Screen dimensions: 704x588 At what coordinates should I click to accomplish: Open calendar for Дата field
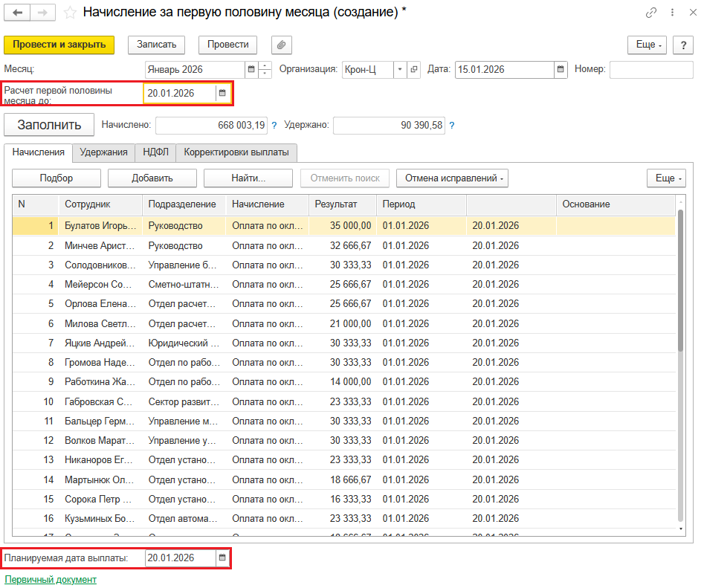[561, 69]
